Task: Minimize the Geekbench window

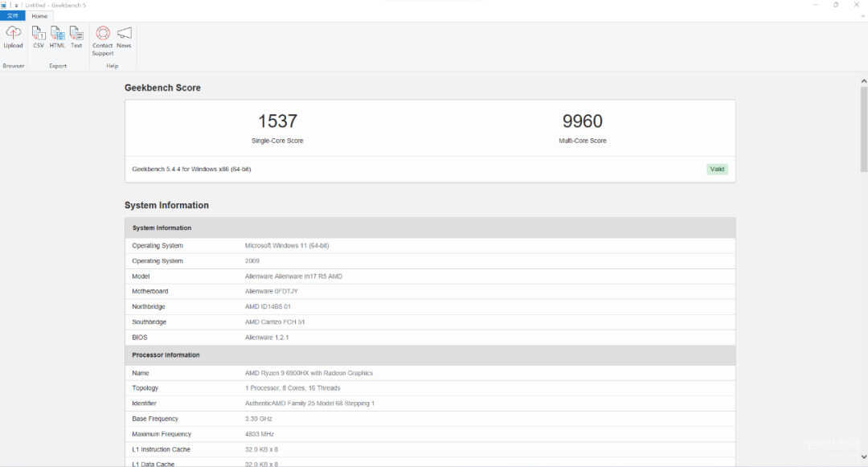Action: pos(816,5)
